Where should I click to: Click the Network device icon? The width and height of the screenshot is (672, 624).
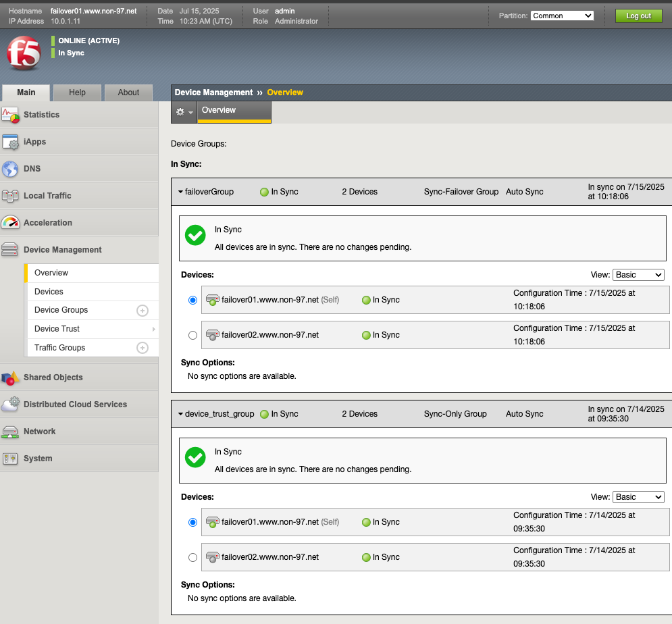9,432
